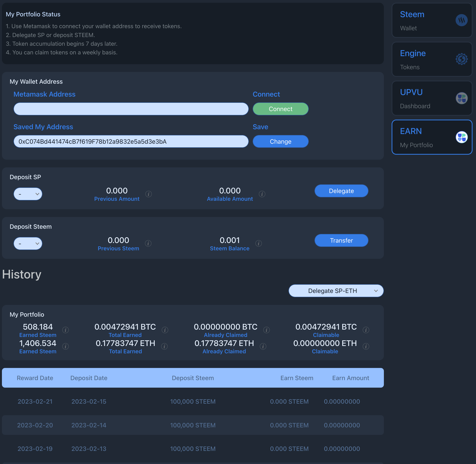Click info icon beside Previous Steem

point(148,243)
